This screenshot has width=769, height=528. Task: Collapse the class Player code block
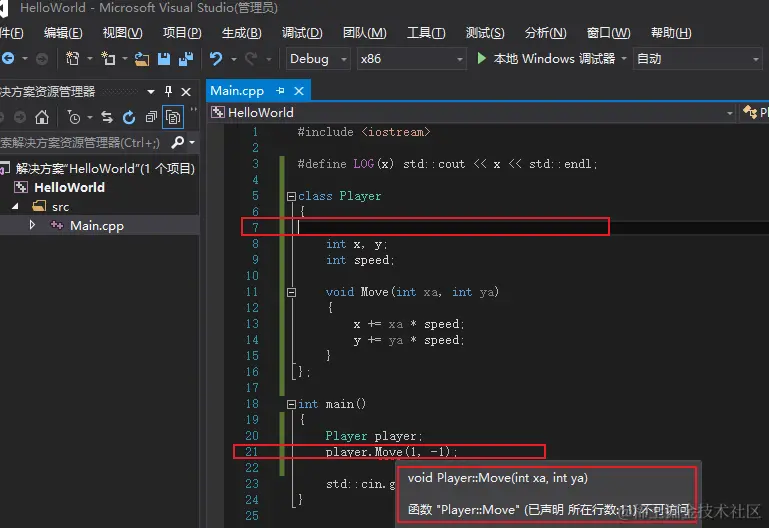click(x=291, y=197)
